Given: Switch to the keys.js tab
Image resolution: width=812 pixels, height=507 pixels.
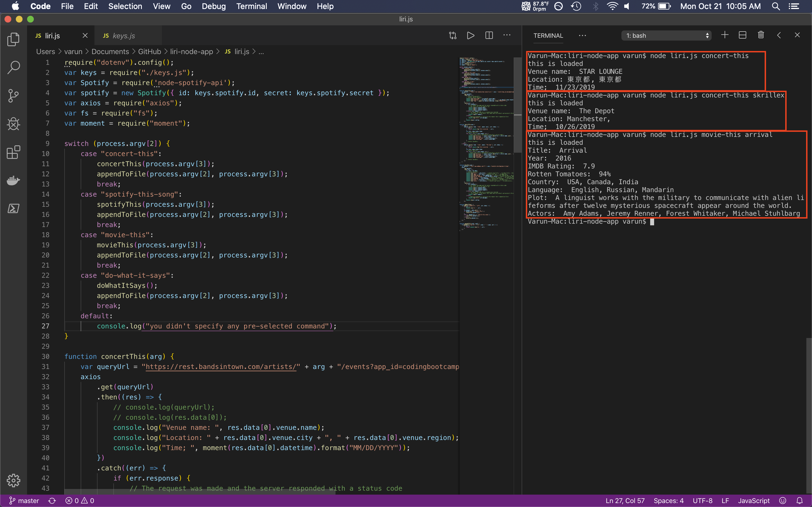Looking at the screenshot, I should pos(123,36).
